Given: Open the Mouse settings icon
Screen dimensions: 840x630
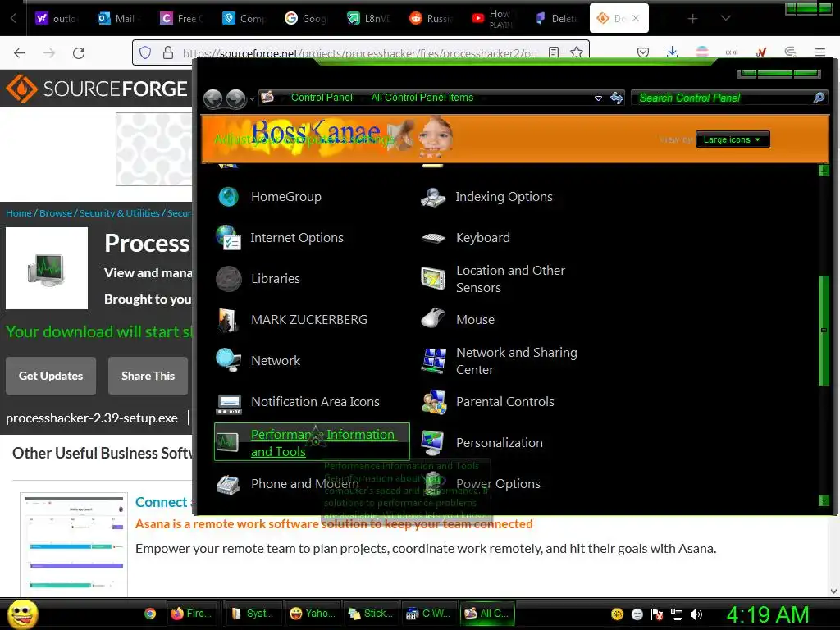Looking at the screenshot, I should (433, 320).
